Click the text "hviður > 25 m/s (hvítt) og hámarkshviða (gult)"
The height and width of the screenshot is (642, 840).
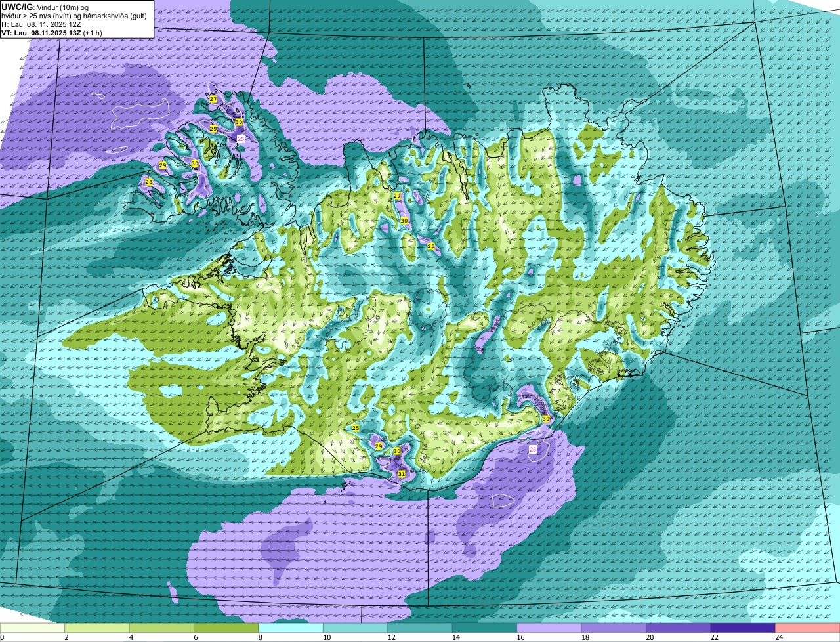click(73, 16)
